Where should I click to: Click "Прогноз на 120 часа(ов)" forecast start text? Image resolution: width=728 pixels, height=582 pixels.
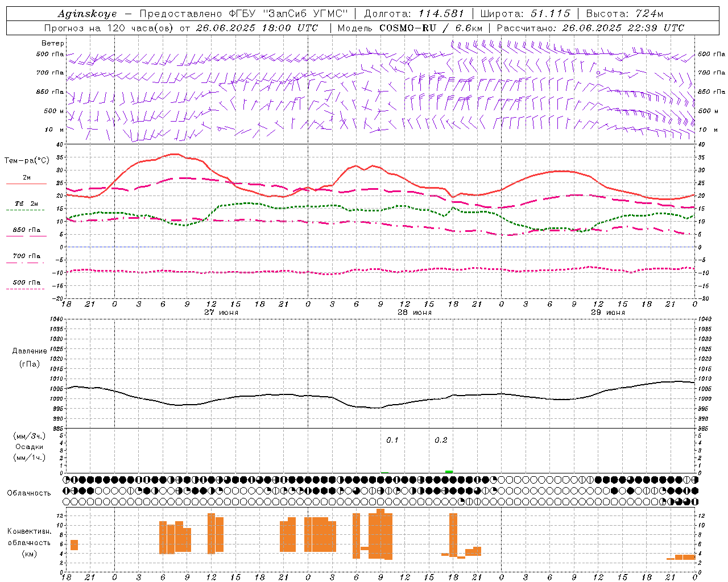[109, 28]
